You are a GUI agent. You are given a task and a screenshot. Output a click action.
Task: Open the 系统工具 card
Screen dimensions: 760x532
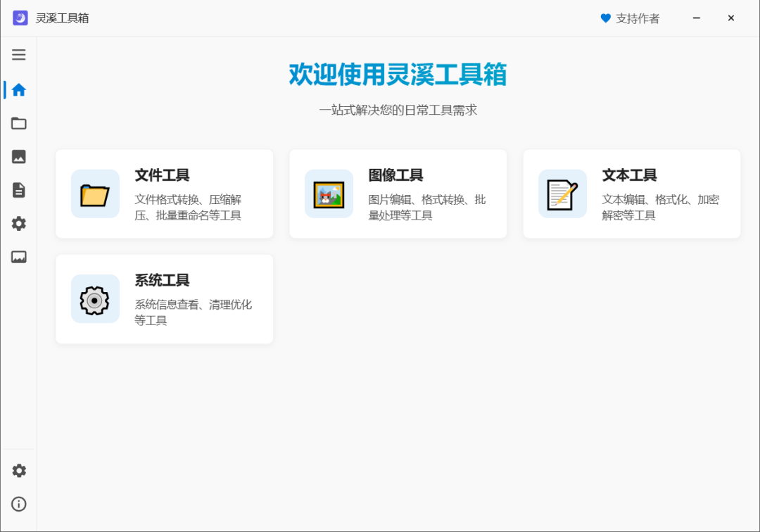pos(164,298)
